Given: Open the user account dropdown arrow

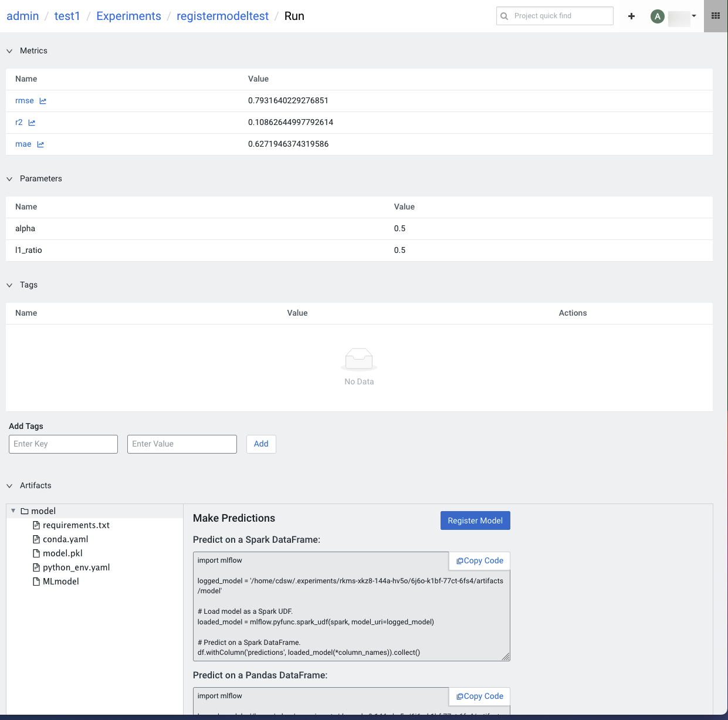Looking at the screenshot, I should click(693, 16).
